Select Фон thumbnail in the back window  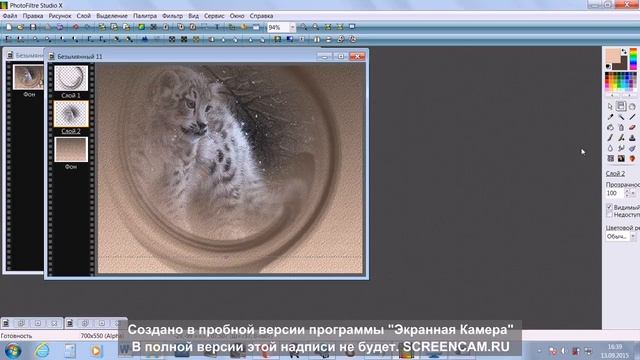[x=28, y=77]
